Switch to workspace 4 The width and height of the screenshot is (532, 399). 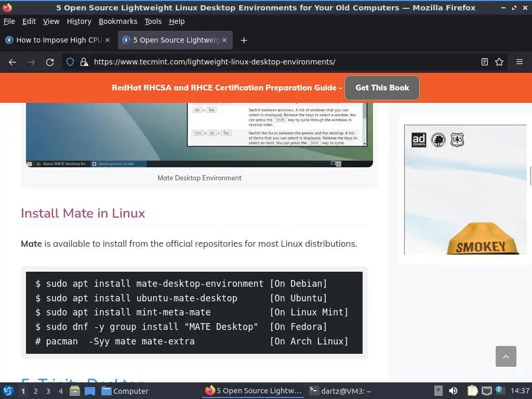[x=61, y=391]
